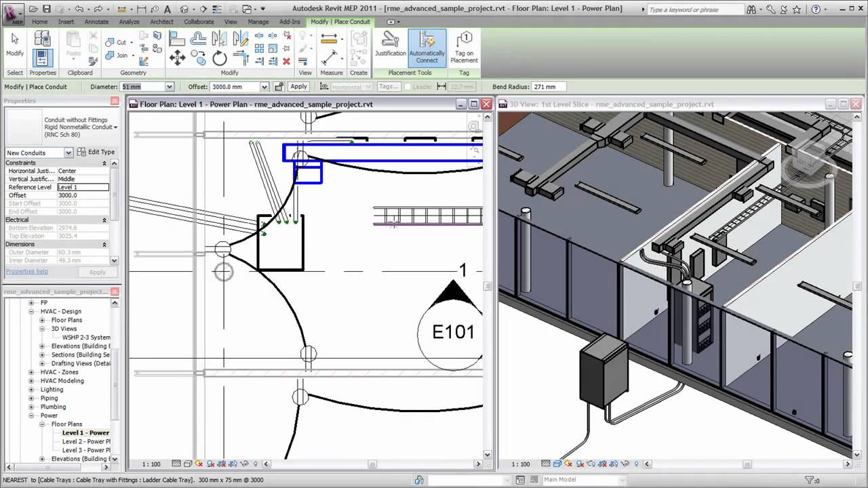Viewport: 868px width, 488px height.
Task: Select Level 3 - Power Plan in browser
Action: (86, 450)
